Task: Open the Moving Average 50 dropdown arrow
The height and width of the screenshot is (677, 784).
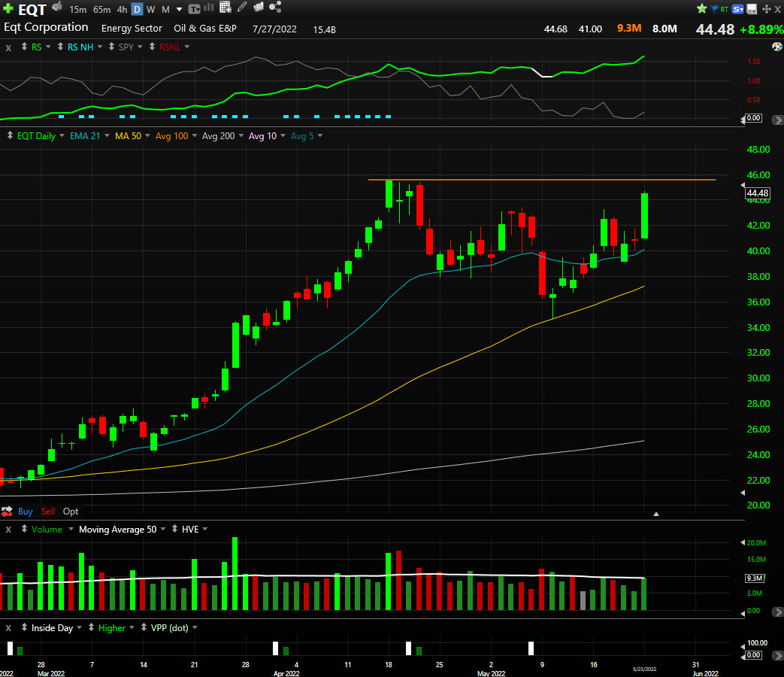Action: tap(163, 529)
